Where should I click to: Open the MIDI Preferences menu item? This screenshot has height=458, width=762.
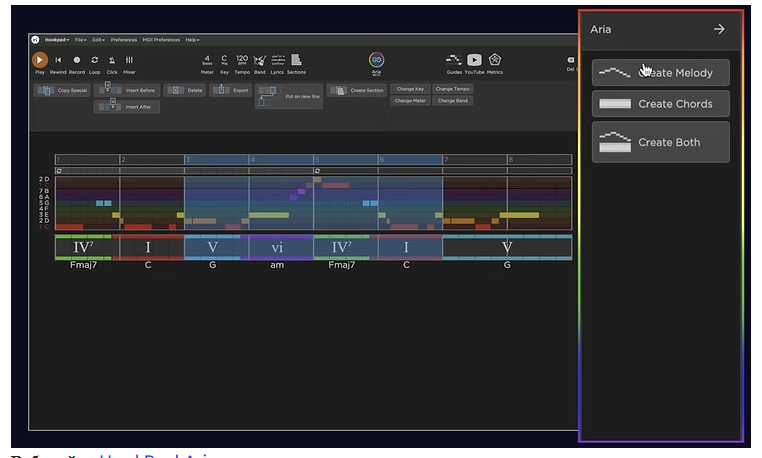click(x=163, y=40)
